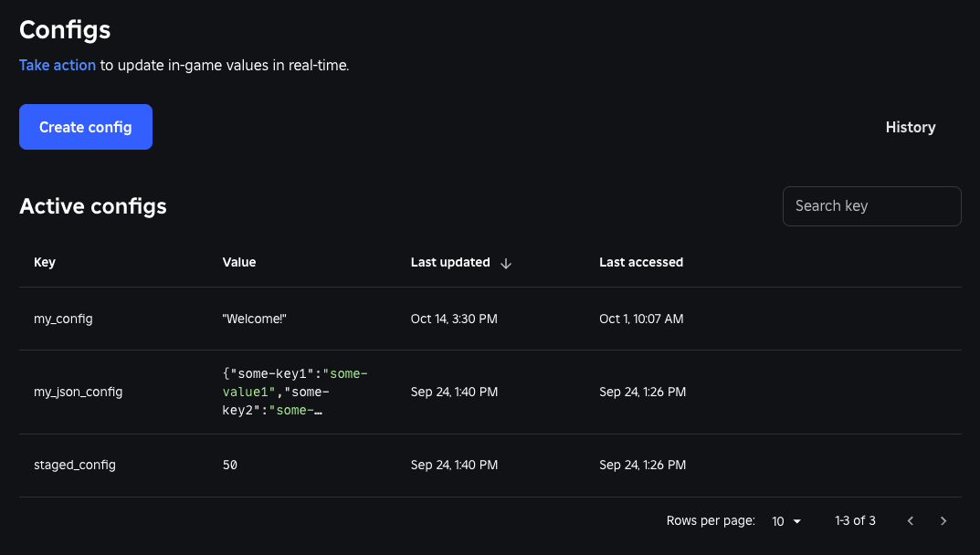Click the Key column header
This screenshot has height=555, width=980.
45,263
